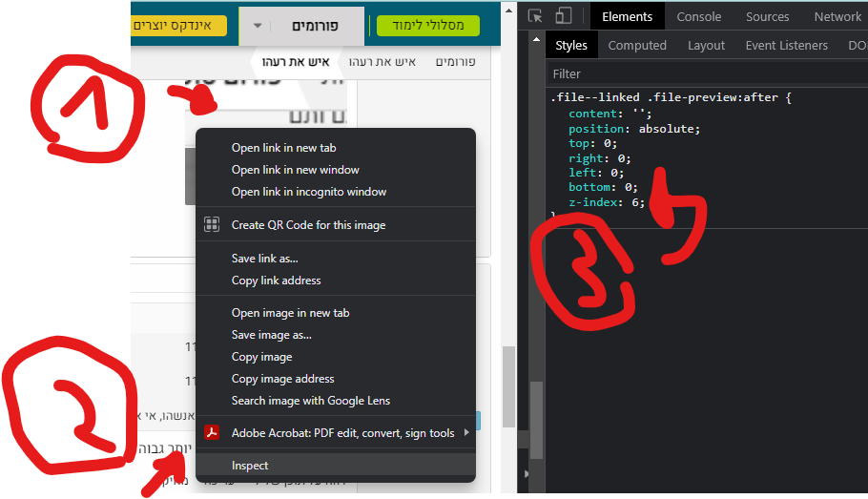Viewport: 868px width, 499px height.
Task: Click the yellow אינדקס יוצרים button
Action: click(x=178, y=26)
